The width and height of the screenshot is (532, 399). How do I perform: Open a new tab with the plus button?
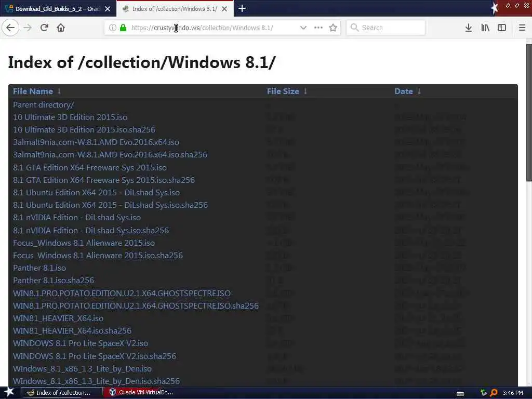[242, 8]
